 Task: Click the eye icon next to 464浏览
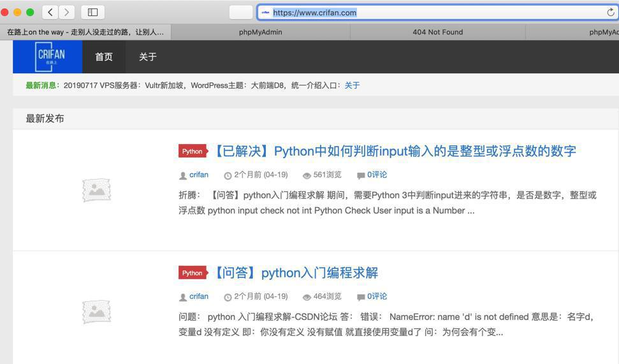click(307, 297)
